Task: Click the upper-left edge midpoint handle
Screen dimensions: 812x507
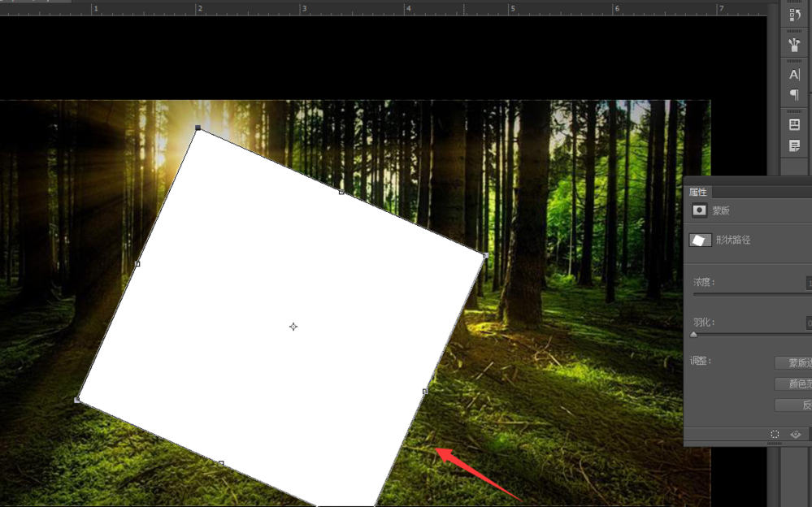Action: point(137,263)
